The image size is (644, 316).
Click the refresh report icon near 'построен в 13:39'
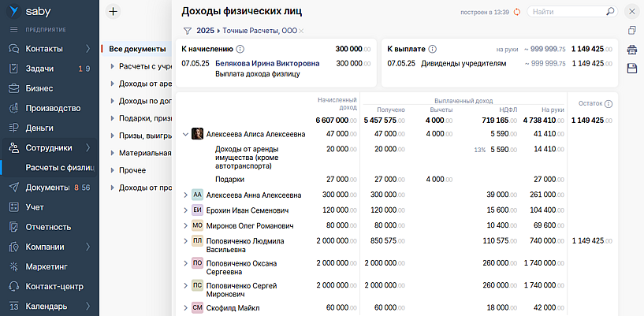coord(517,12)
